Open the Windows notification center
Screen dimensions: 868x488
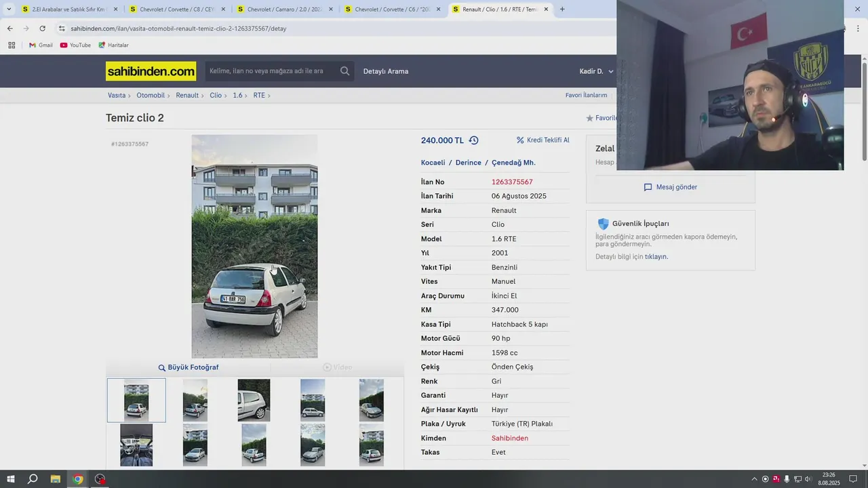point(854,479)
